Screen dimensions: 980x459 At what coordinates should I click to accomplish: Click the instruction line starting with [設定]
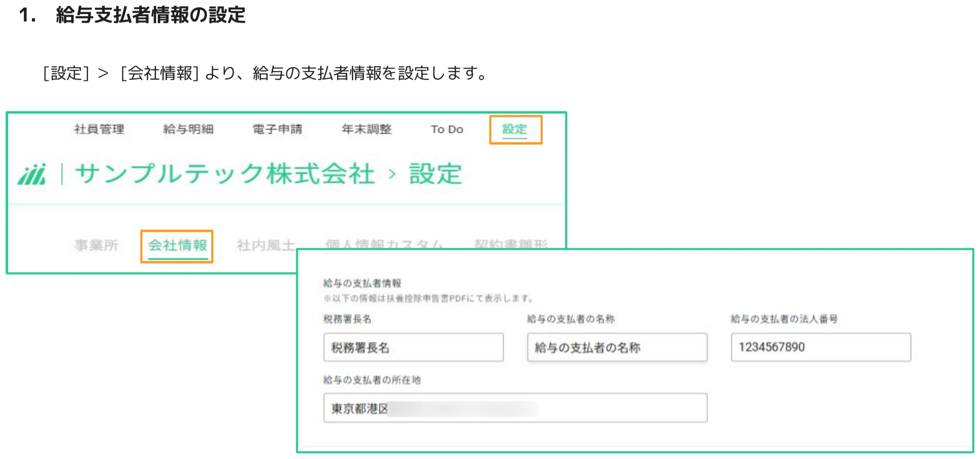pos(265,74)
